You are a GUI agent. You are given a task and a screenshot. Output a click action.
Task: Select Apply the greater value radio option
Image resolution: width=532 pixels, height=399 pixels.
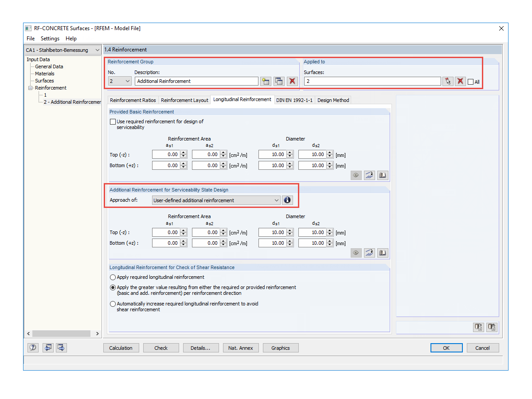point(113,287)
